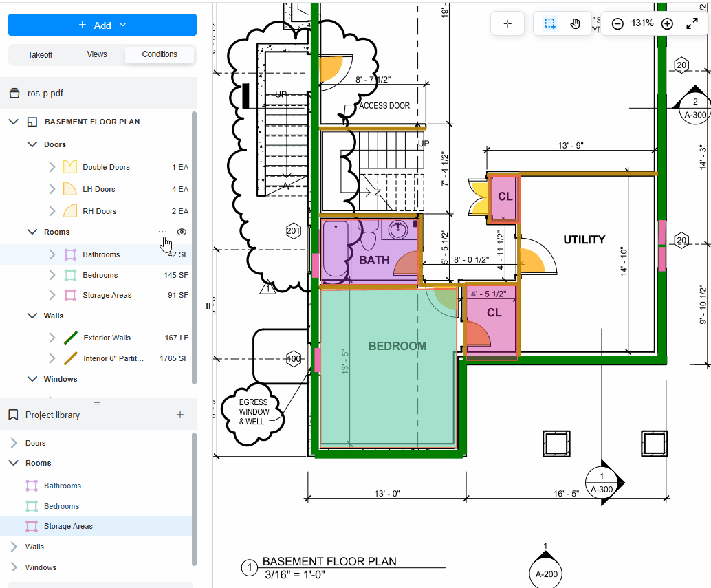
Task: Zoom in using the plus button
Action: tap(667, 23)
